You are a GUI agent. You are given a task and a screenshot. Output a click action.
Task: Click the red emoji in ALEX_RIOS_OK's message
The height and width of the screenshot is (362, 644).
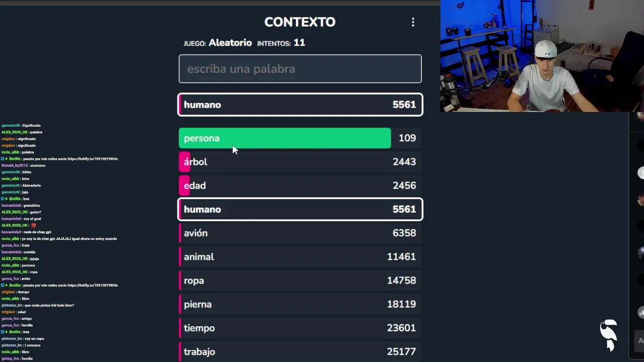click(34, 225)
